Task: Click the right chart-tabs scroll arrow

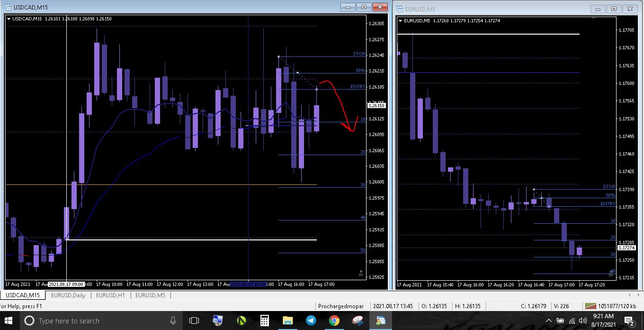Action: point(638,295)
